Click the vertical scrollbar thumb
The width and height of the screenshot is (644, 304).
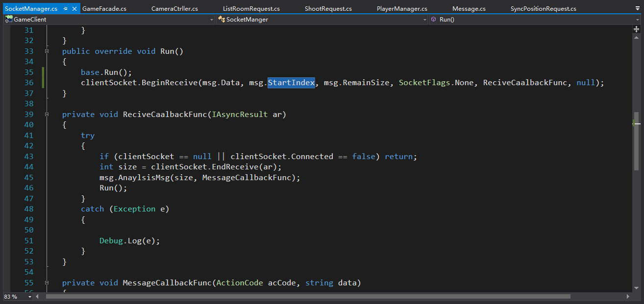coord(637,141)
